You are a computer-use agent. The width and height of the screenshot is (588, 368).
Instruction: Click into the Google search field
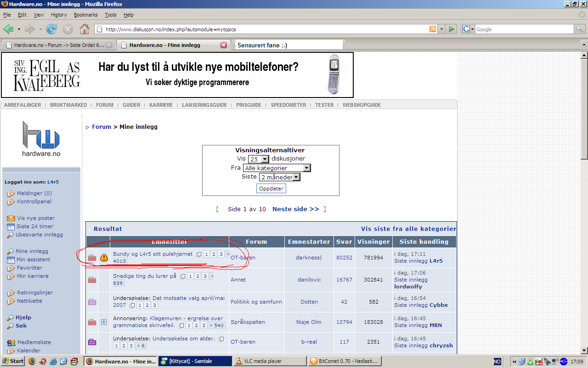[525, 29]
